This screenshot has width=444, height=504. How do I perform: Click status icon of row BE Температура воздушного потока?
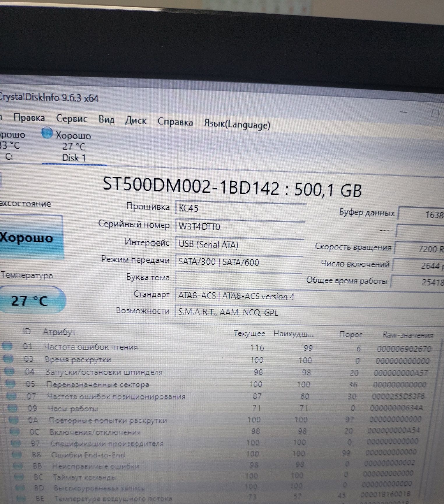(21, 498)
